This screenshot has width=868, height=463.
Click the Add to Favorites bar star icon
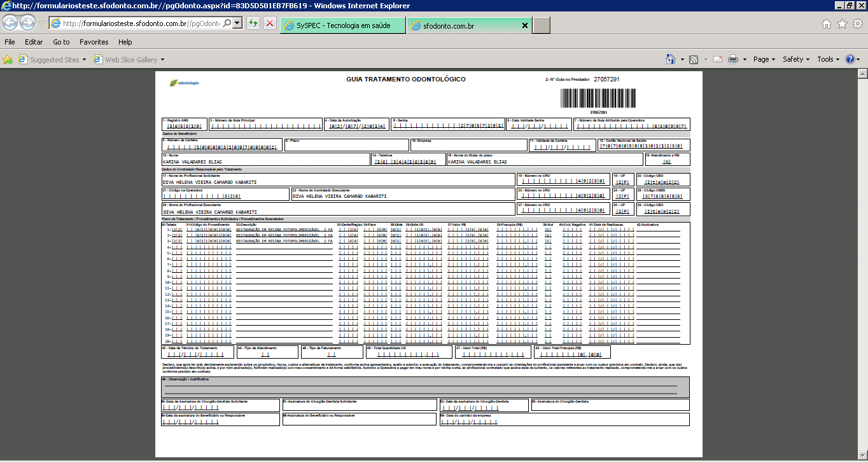point(8,59)
